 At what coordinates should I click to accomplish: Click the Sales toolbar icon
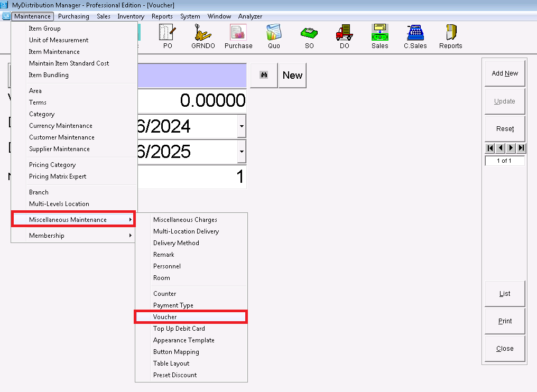pos(379,36)
